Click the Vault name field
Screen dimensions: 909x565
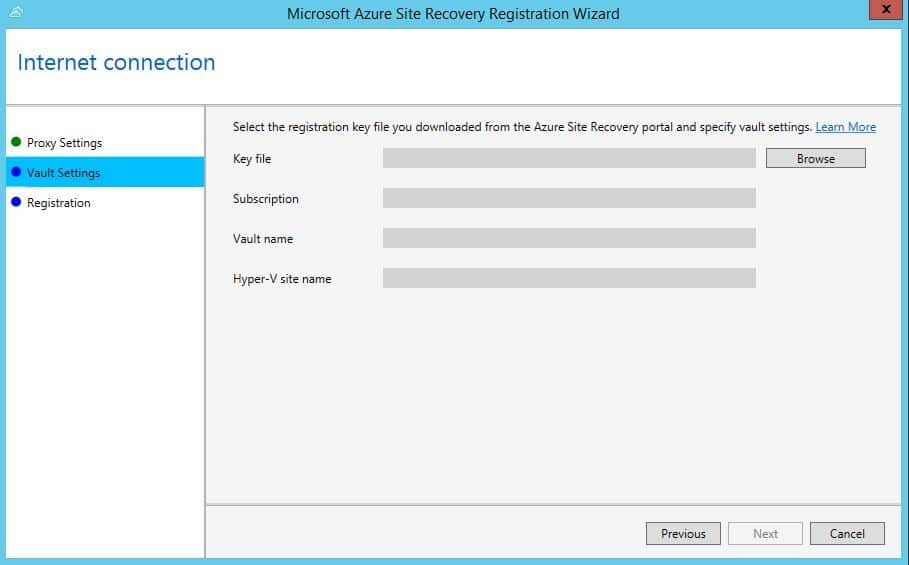(569, 238)
